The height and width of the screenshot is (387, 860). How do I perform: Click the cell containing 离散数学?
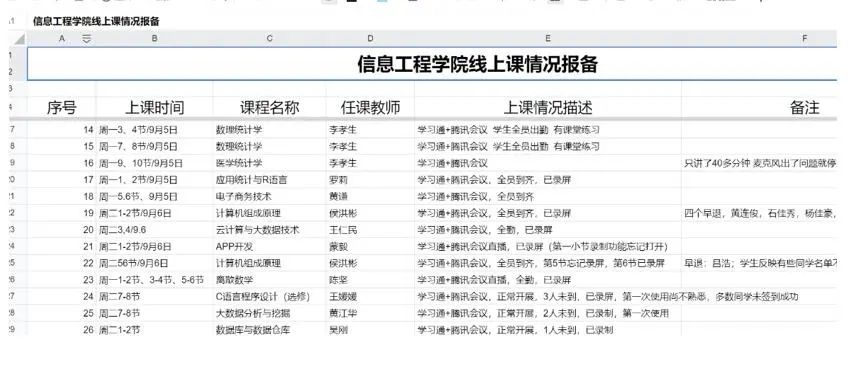[269, 280]
